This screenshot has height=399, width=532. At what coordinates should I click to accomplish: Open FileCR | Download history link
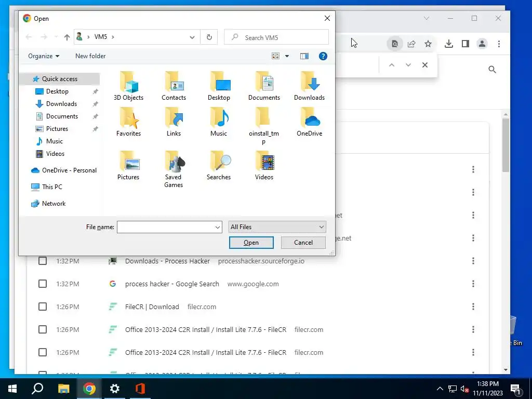click(152, 307)
